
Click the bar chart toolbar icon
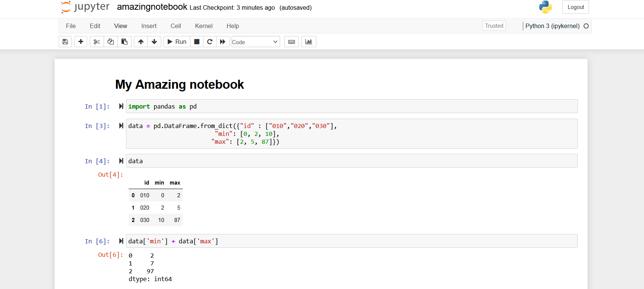309,42
